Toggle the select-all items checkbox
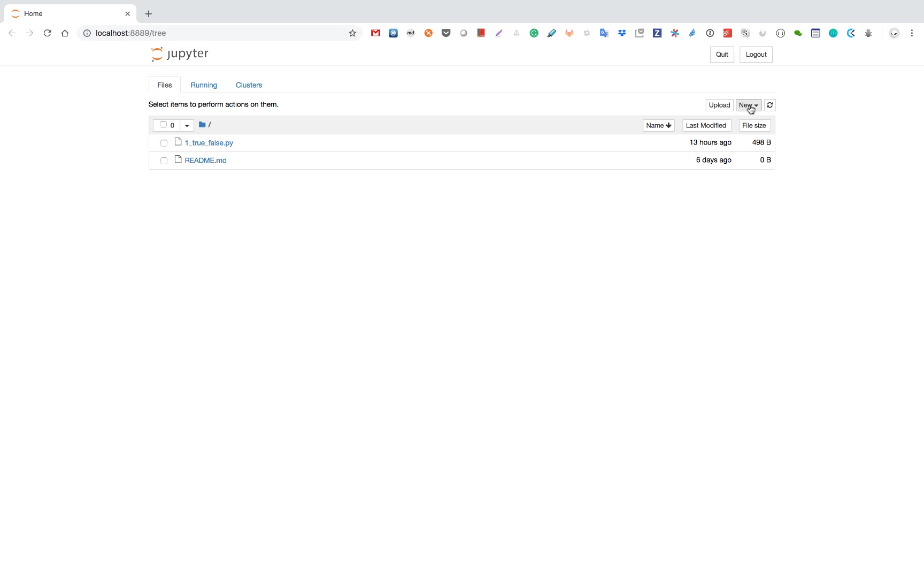Image resolution: width=924 pixels, height=578 pixels. point(163,125)
